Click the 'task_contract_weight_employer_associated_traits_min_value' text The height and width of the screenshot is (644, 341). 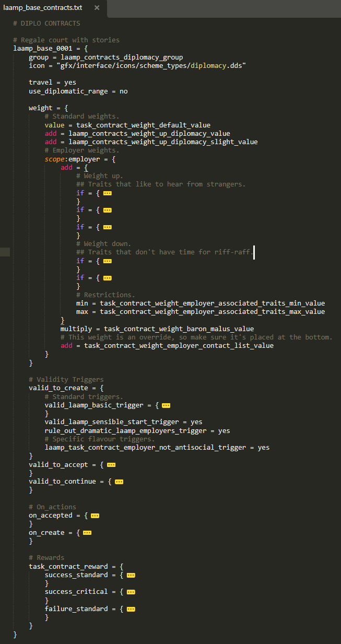point(212,303)
